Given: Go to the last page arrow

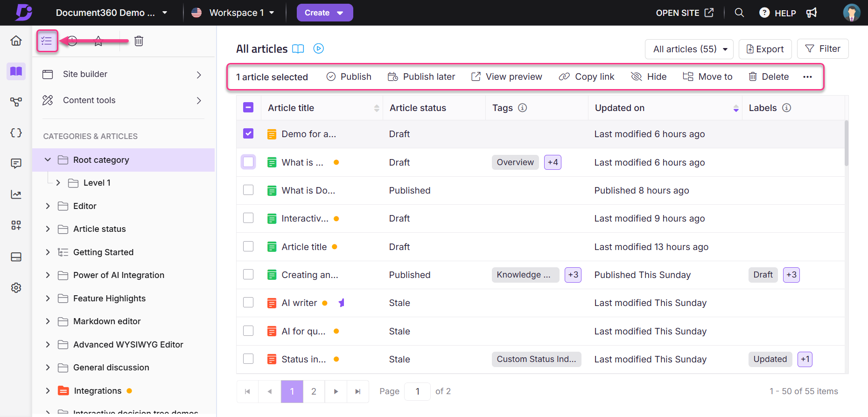Looking at the screenshot, I should (358, 391).
